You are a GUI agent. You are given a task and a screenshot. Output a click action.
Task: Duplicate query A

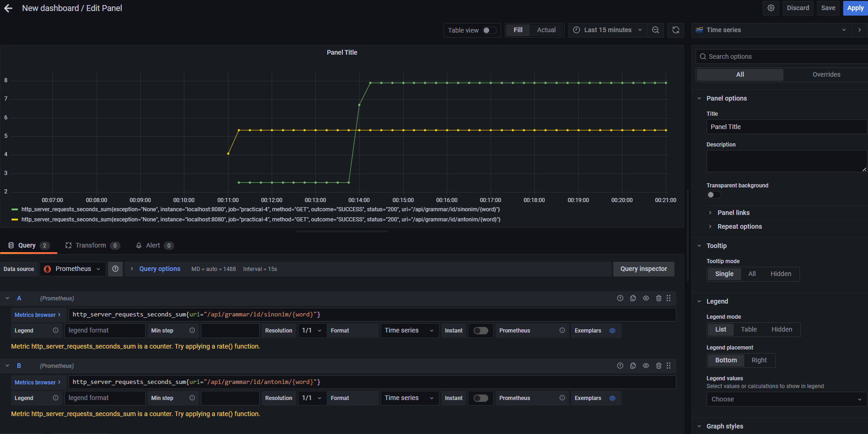(633, 298)
